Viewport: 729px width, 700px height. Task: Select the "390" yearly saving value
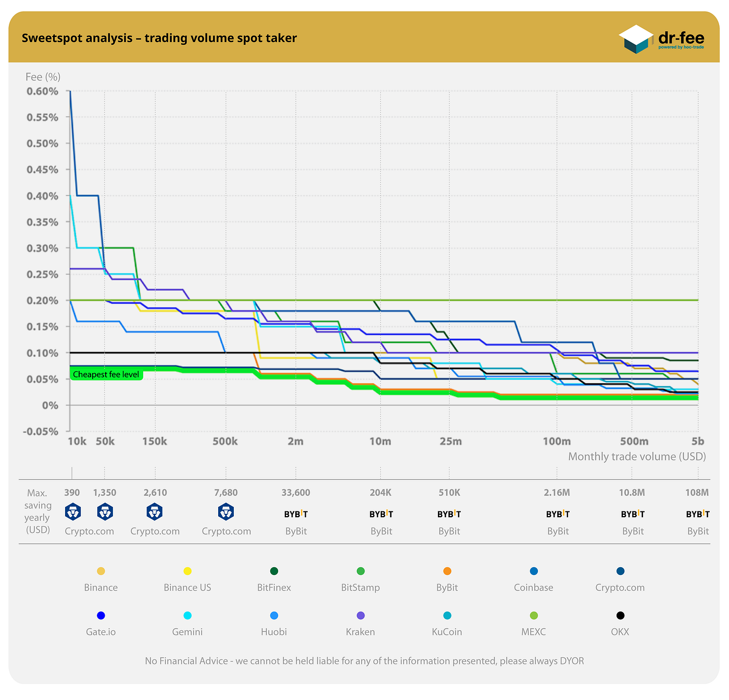pos(72,493)
